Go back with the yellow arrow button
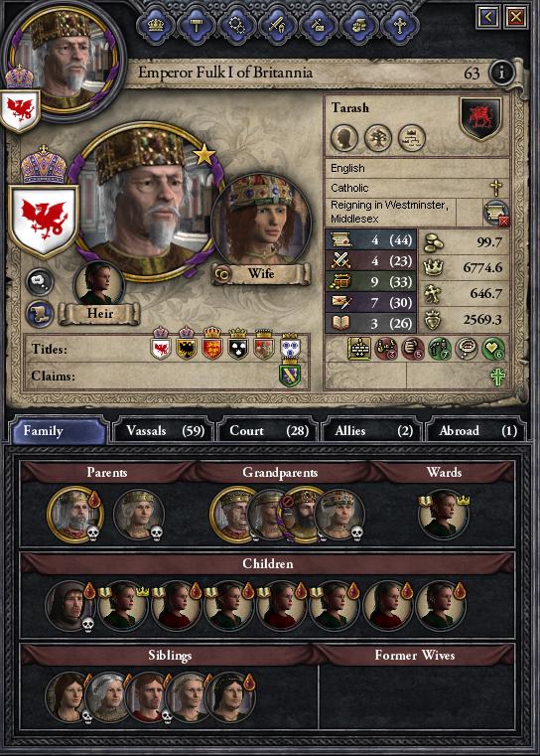Image resolution: width=540 pixels, height=756 pixels. point(487,17)
